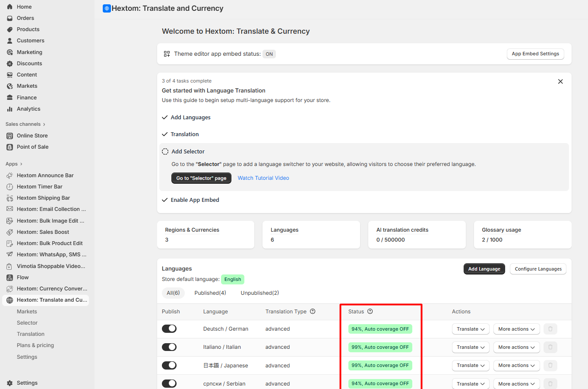Click the Hextom Sales Boost icon

(9, 232)
